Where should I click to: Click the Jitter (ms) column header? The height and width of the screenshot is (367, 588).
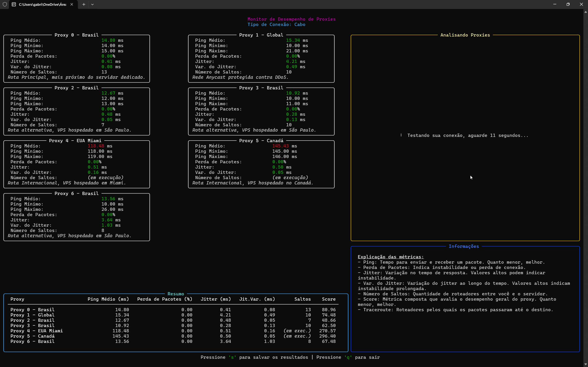(216, 299)
